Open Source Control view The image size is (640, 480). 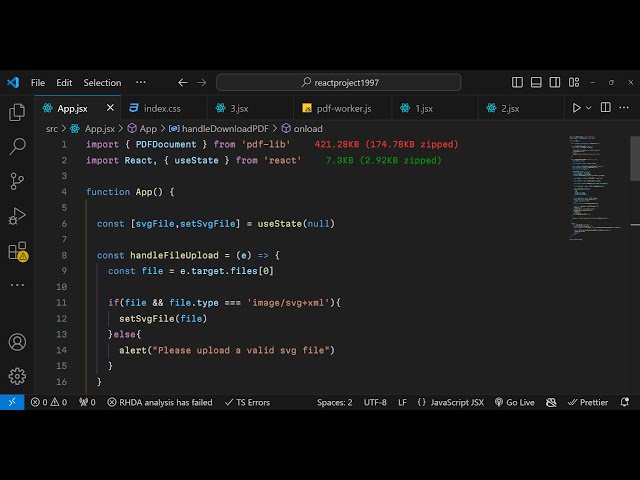(x=17, y=181)
